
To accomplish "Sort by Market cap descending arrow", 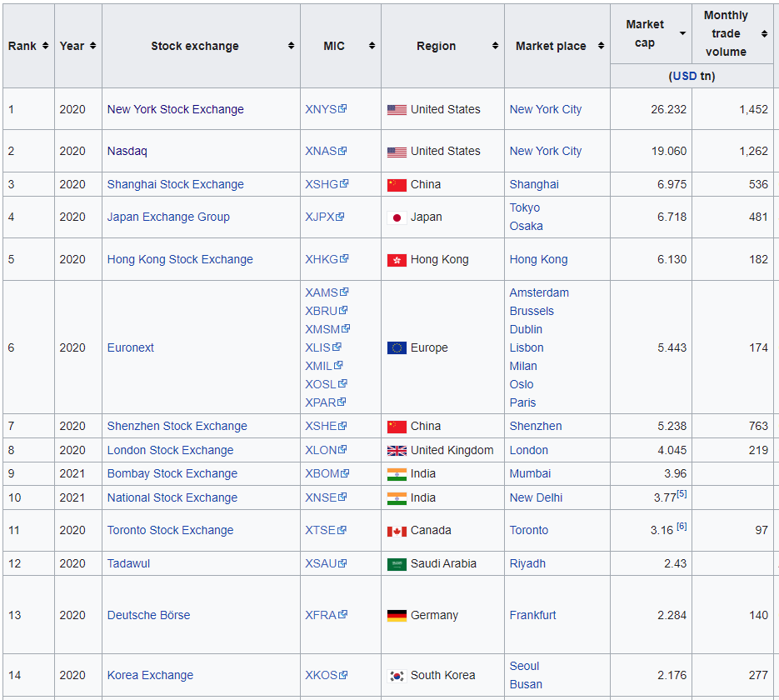I will click(682, 33).
